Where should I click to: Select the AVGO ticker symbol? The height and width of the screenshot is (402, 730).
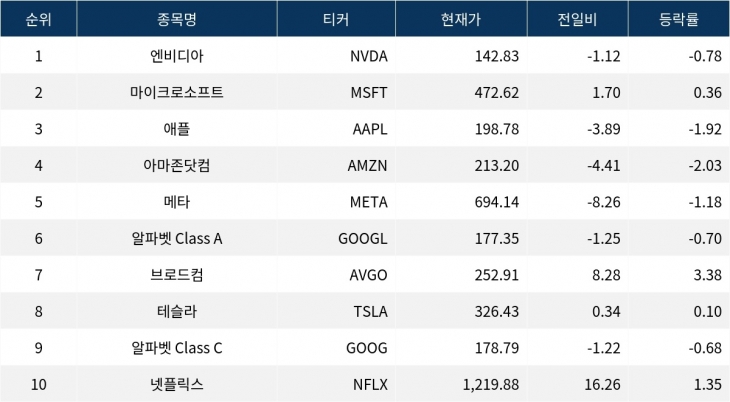point(368,275)
